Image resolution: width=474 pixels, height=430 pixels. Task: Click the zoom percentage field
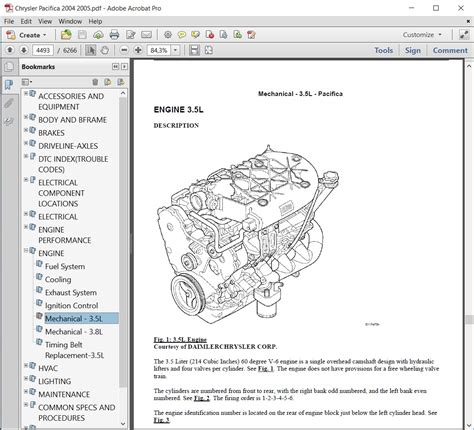tap(159, 50)
